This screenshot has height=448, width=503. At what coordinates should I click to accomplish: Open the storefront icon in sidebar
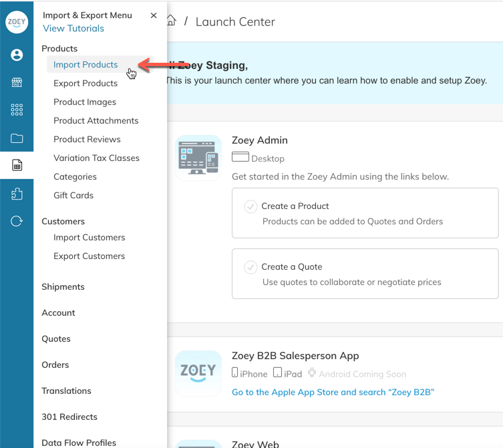(x=17, y=82)
